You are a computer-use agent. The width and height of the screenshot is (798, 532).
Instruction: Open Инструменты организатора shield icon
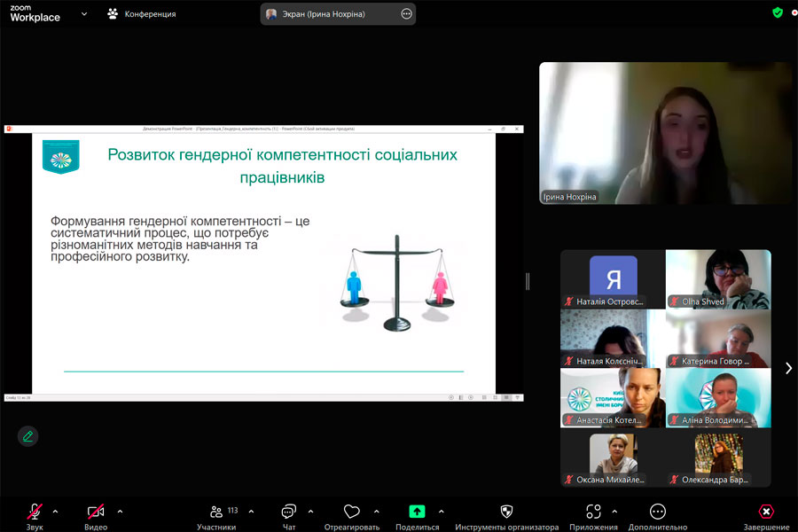506,511
